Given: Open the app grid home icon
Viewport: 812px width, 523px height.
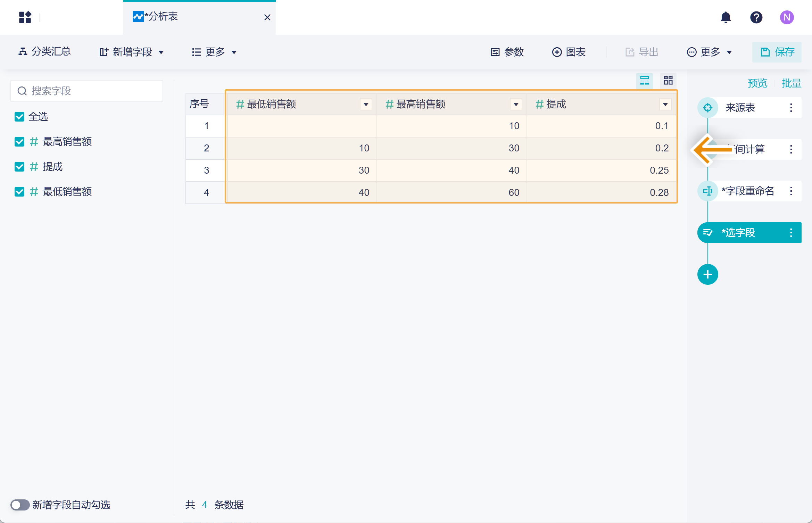Looking at the screenshot, I should (25, 17).
